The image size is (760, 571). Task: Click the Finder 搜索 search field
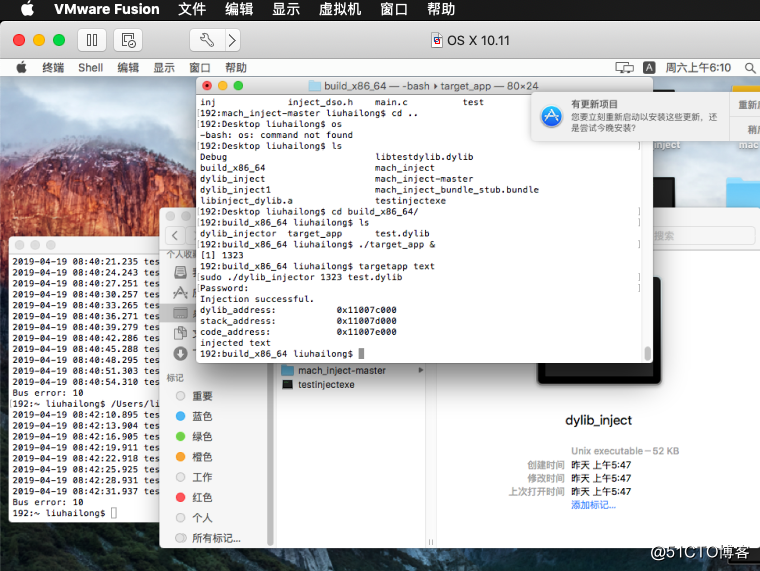point(704,236)
